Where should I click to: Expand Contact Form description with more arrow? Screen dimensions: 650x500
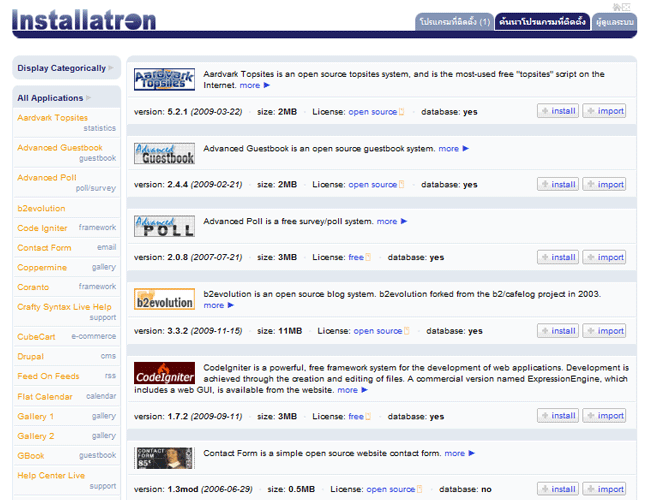tap(459, 454)
